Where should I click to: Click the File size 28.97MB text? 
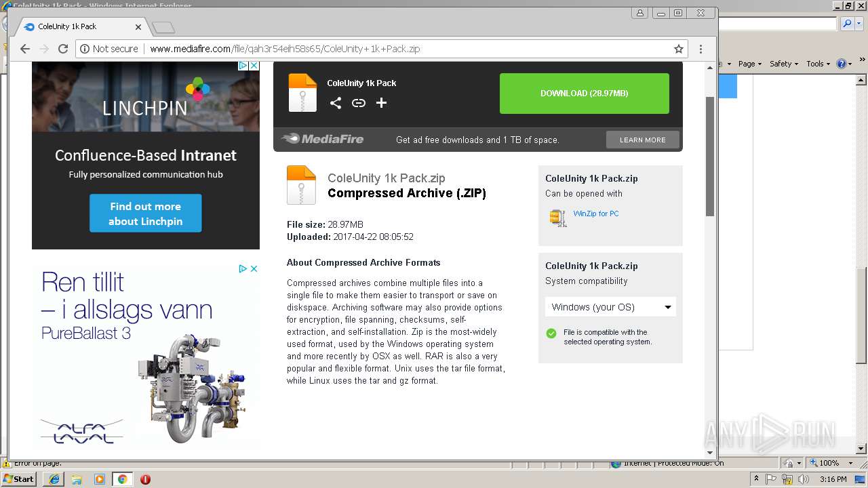(325, 224)
